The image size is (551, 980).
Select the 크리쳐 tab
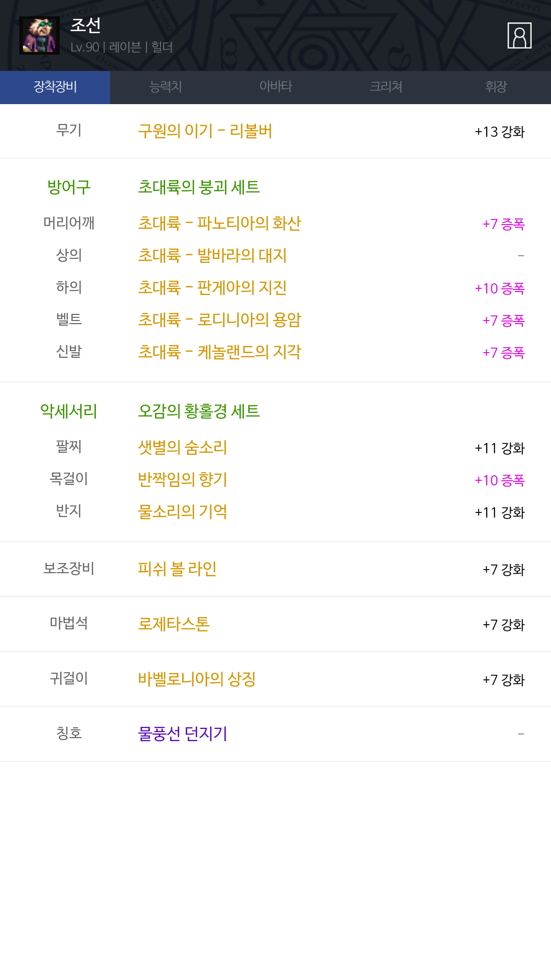(x=386, y=87)
